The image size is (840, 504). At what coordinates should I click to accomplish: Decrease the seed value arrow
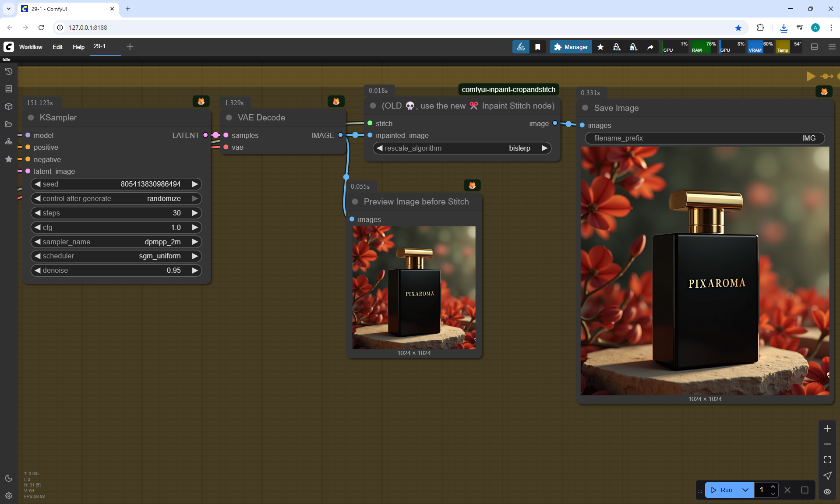38,184
